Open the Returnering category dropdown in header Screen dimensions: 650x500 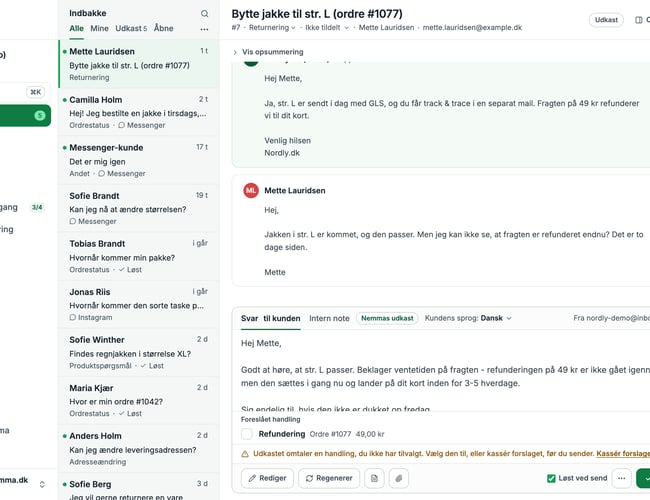272,28
